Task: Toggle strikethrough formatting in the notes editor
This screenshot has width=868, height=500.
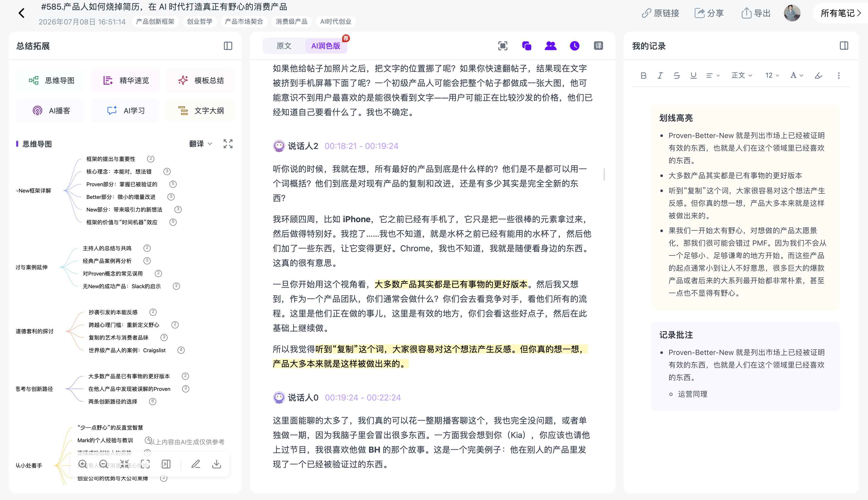Action: click(x=677, y=76)
